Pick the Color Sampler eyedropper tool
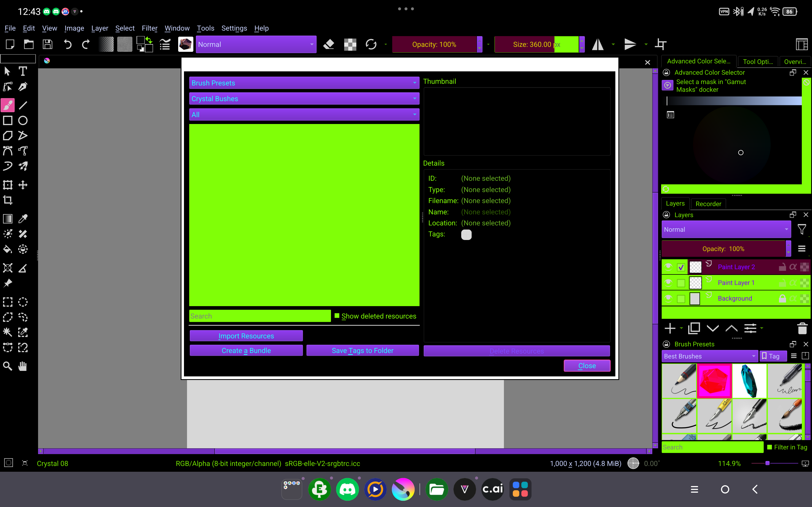The width and height of the screenshot is (812, 507). click(x=23, y=219)
